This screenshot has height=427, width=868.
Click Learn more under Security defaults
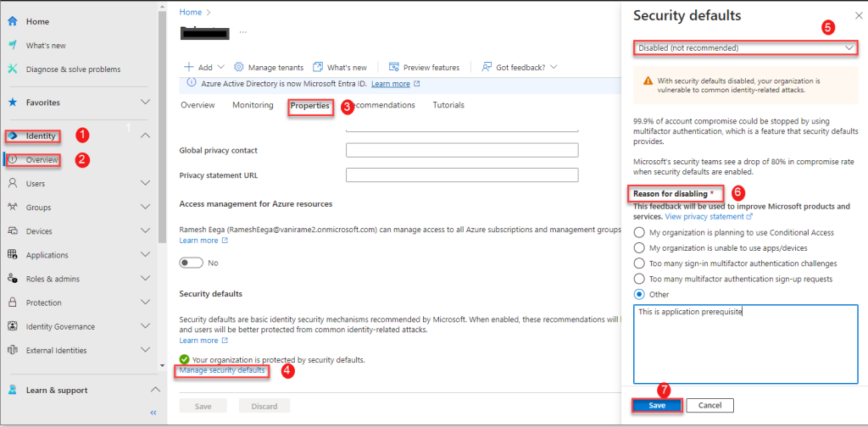pos(198,341)
